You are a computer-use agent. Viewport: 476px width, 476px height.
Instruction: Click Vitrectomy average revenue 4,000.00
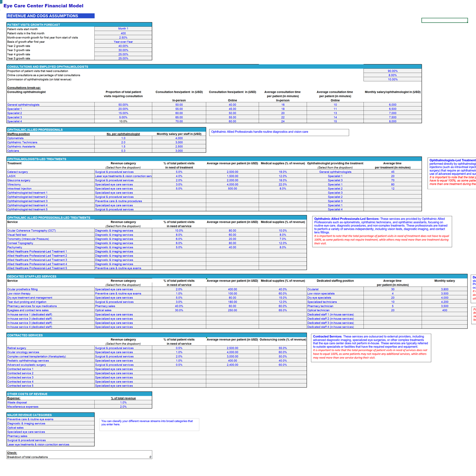232,184
